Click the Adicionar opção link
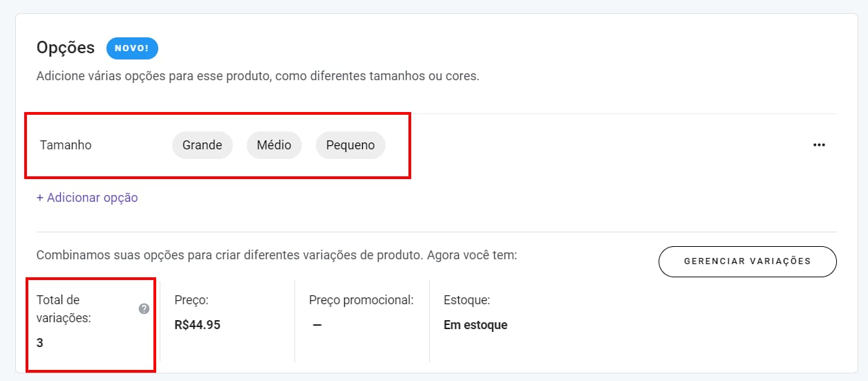 pyautogui.click(x=87, y=198)
